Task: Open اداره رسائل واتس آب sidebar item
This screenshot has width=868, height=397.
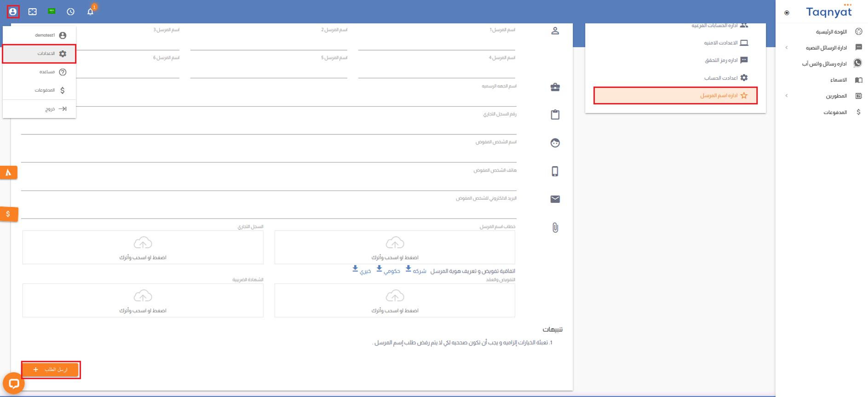Action: 824,64
